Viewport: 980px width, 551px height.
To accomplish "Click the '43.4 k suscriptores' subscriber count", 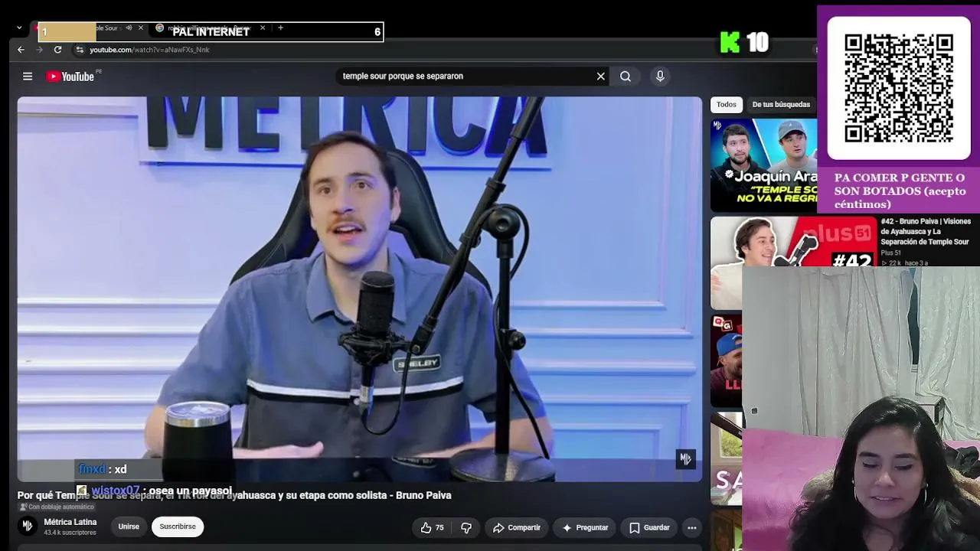I will [70, 533].
